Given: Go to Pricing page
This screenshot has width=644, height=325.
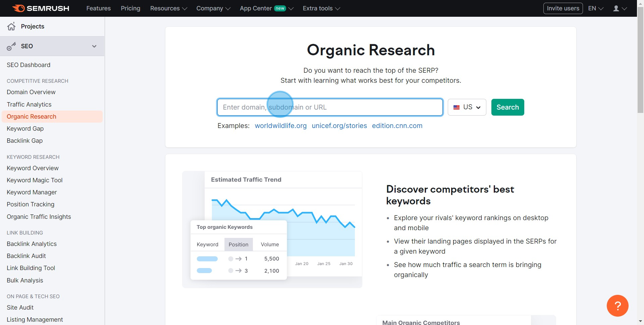Looking at the screenshot, I should tap(130, 8).
